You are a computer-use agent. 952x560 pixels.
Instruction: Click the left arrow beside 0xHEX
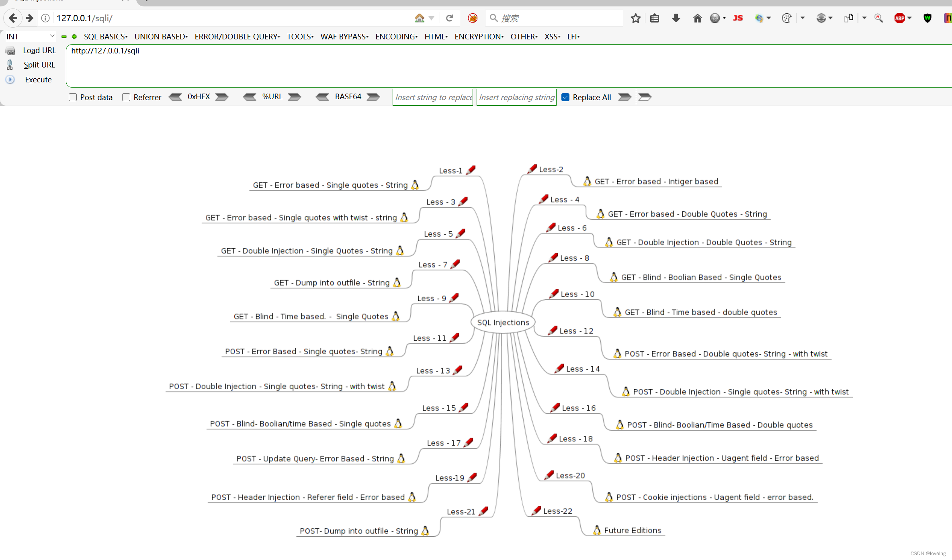point(175,97)
